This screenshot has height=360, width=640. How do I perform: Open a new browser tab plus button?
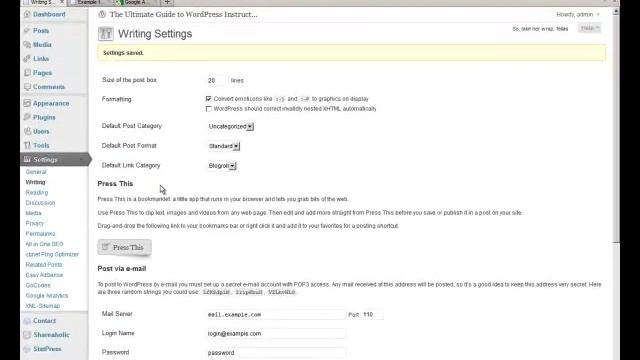[167, 2]
